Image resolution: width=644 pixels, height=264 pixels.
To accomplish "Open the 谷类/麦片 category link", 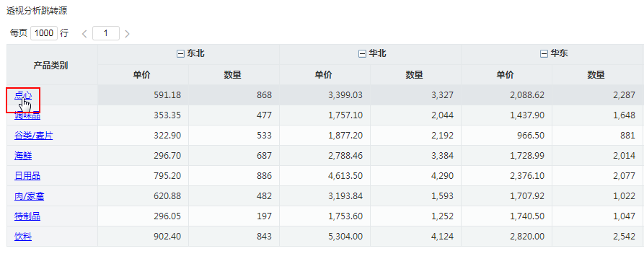I will click(x=34, y=136).
